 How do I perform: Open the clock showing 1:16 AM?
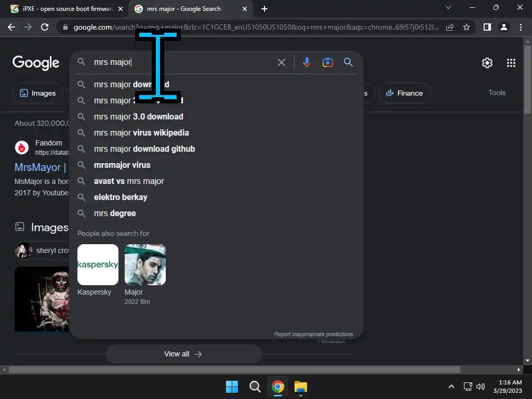click(508, 387)
